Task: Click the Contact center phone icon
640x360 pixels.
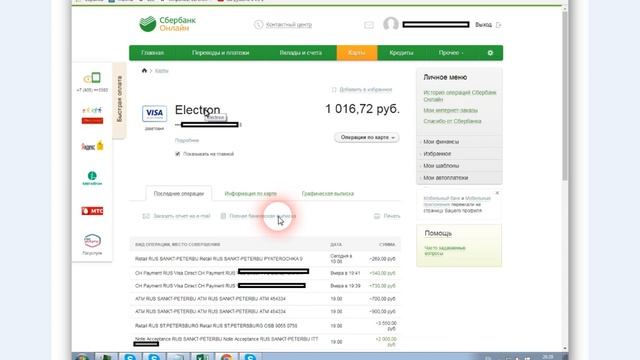Action: click(x=258, y=24)
